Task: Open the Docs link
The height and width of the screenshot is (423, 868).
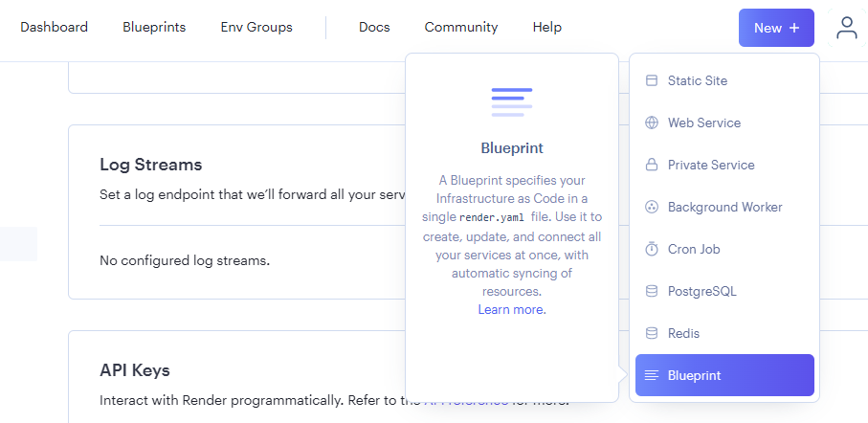Action: (x=374, y=27)
